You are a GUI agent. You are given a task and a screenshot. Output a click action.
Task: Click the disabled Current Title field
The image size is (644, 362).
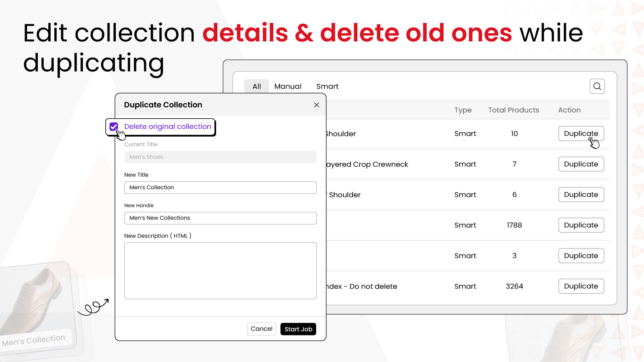point(221,157)
